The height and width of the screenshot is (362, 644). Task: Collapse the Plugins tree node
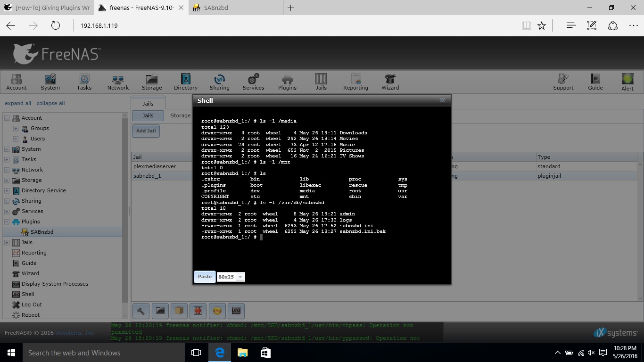point(7,222)
